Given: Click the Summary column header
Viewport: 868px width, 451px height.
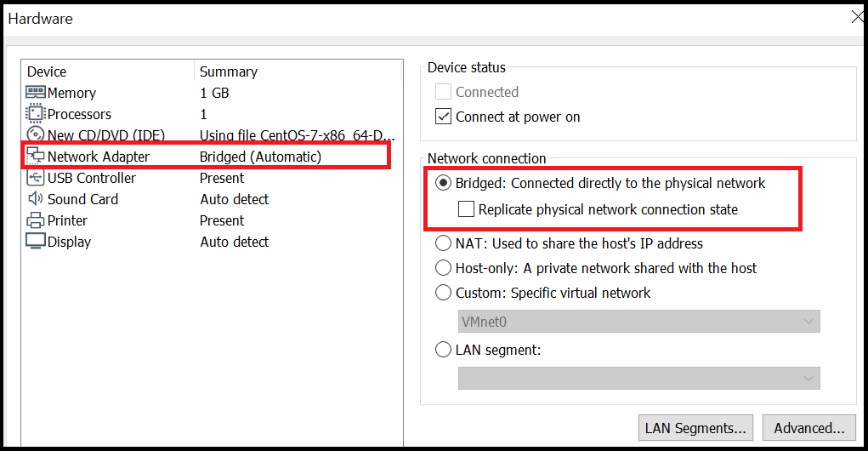Looking at the screenshot, I should 229,72.
